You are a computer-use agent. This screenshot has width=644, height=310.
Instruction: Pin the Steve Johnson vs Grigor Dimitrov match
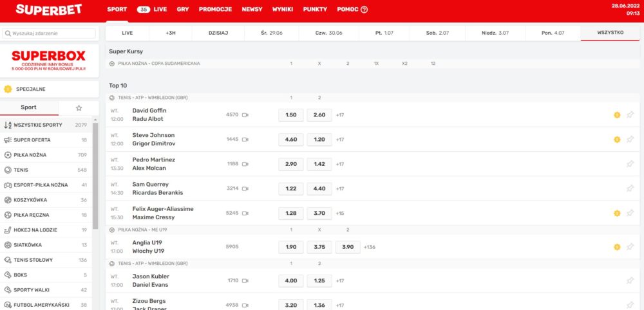(630, 140)
